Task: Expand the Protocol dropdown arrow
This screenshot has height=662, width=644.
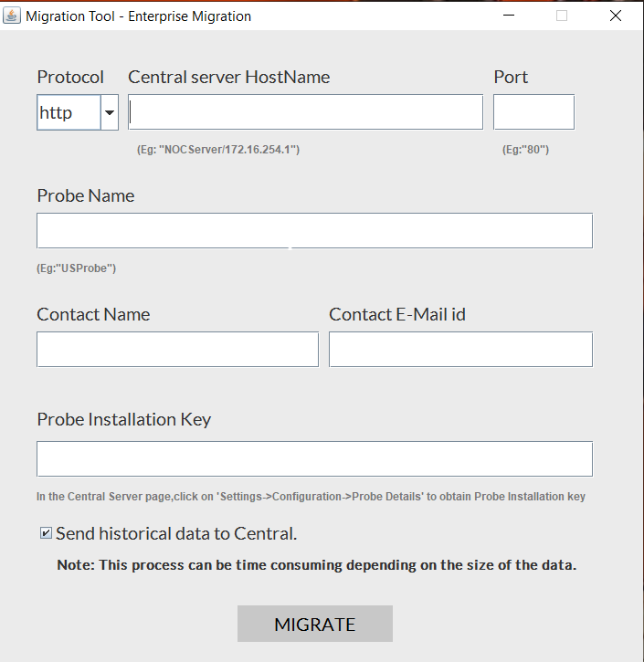Action: 110,112
